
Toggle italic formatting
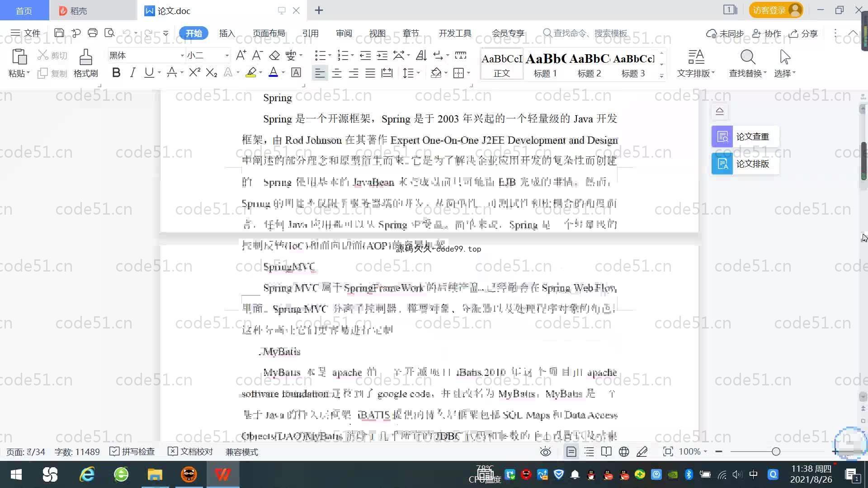pyautogui.click(x=132, y=73)
